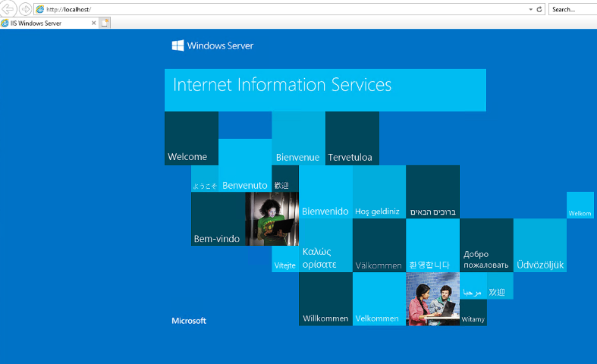Click the Microsoft logo text

[189, 321]
